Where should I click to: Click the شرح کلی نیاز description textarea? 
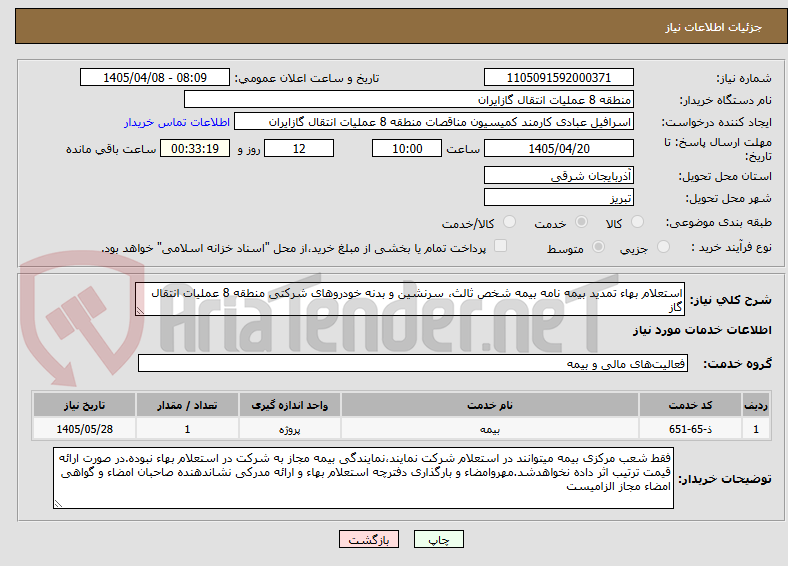[410, 299]
